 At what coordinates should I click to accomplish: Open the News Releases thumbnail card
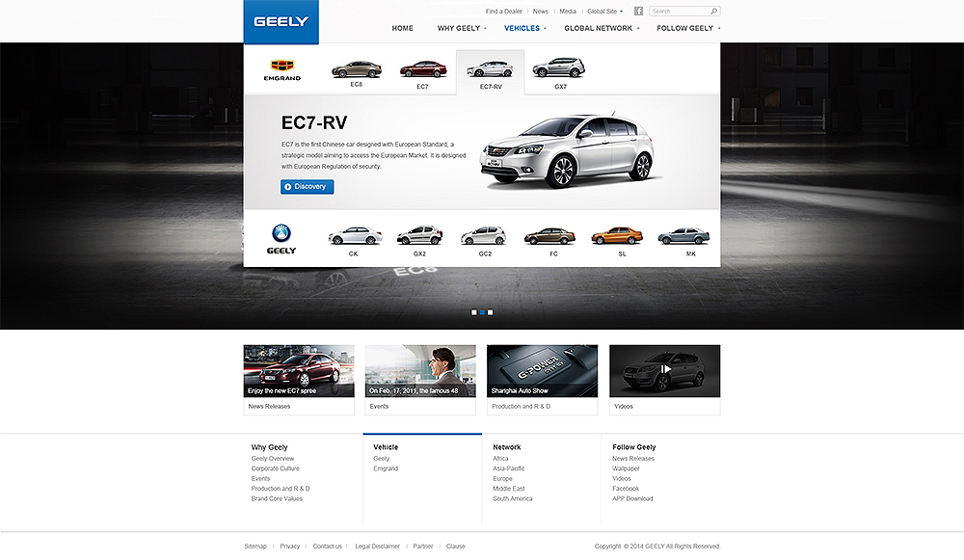299,379
